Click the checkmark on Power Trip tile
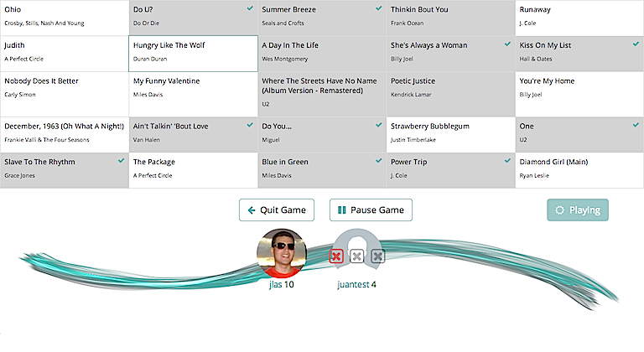The image size is (644, 352). tap(507, 159)
